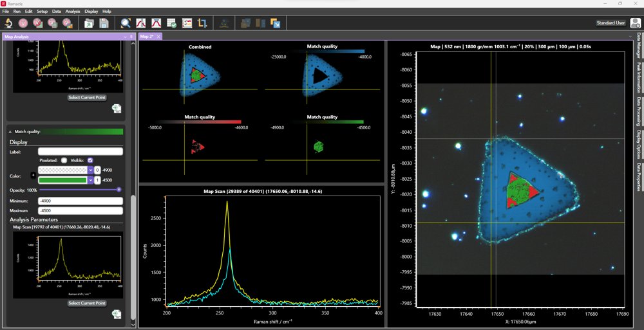The width and height of the screenshot is (644, 330).
Task: Click Select Current Point under Map Scan 19792
Action: tap(87, 303)
